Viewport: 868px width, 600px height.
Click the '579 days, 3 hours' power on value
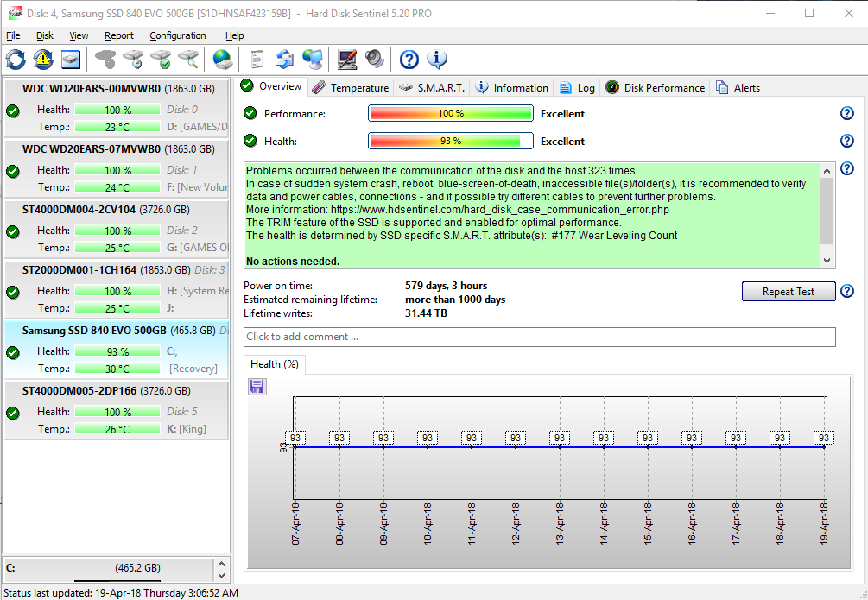[447, 286]
